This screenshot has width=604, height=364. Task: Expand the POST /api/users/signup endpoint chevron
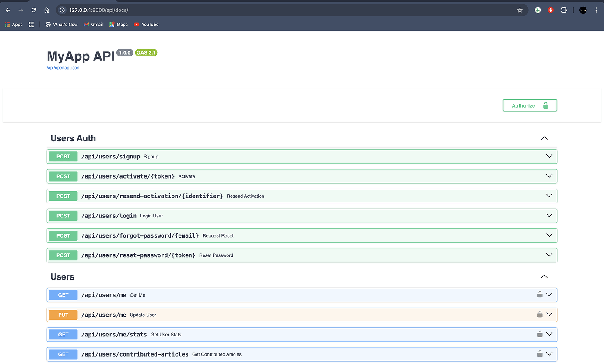pos(549,156)
